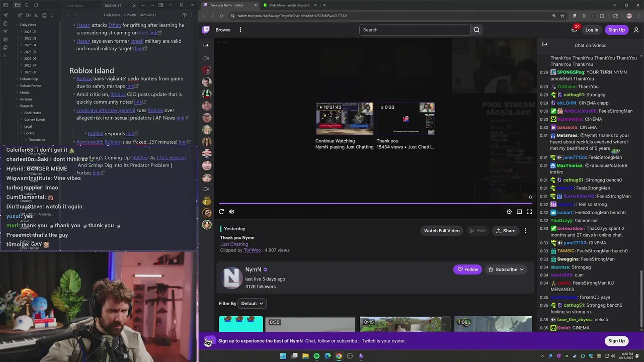Submit search with magnifier button
The image size is (644, 362).
476,30
